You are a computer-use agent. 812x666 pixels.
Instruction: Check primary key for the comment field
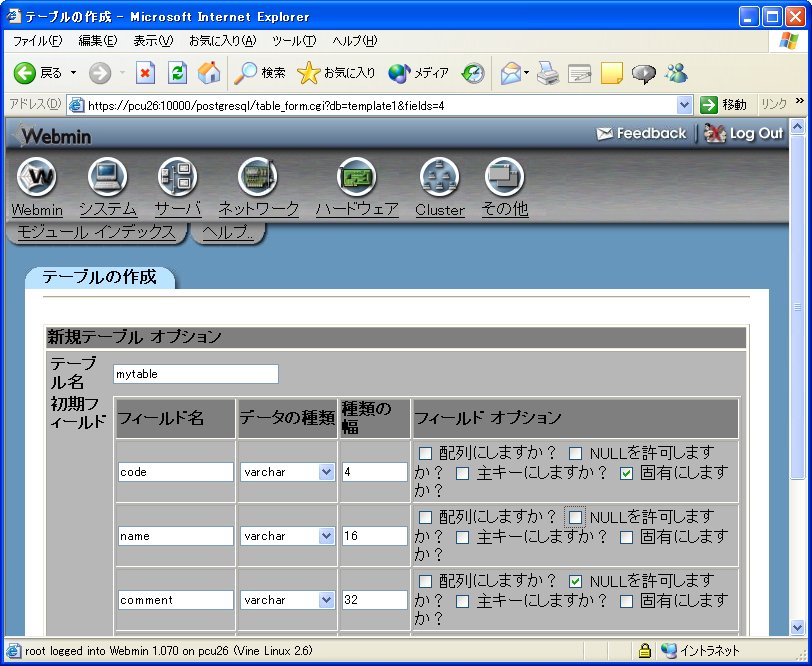[462, 601]
